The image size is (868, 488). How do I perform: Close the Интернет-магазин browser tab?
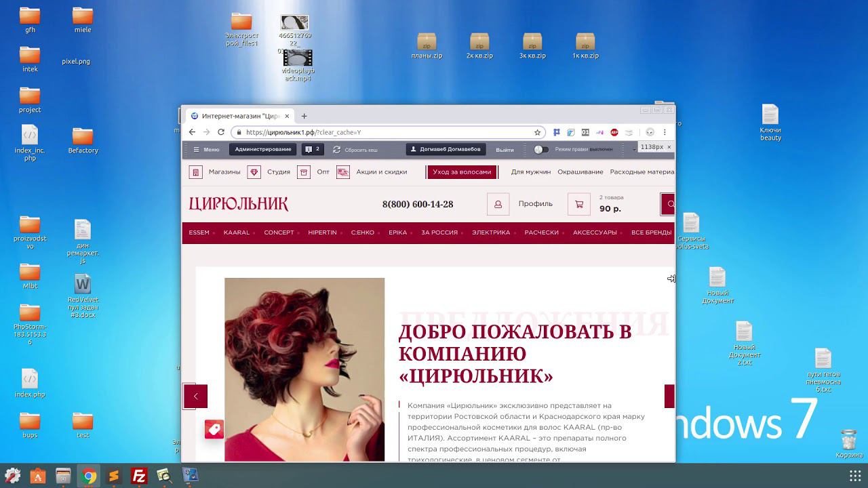[x=287, y=116]
